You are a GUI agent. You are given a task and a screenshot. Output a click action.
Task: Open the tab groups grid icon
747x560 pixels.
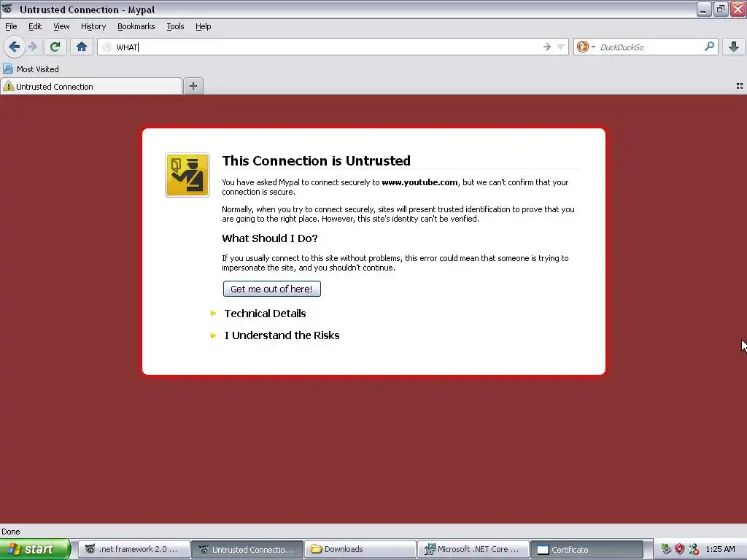(x=740, y=86)
